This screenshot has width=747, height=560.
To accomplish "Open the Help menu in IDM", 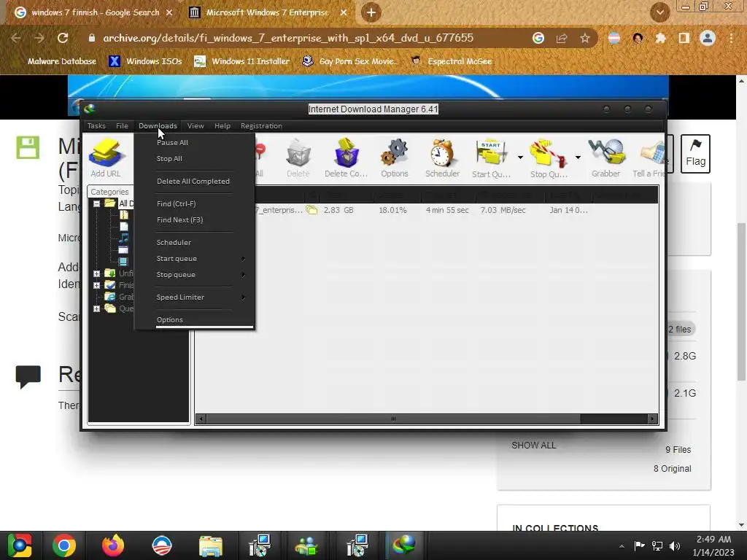I will click(222, 125).
